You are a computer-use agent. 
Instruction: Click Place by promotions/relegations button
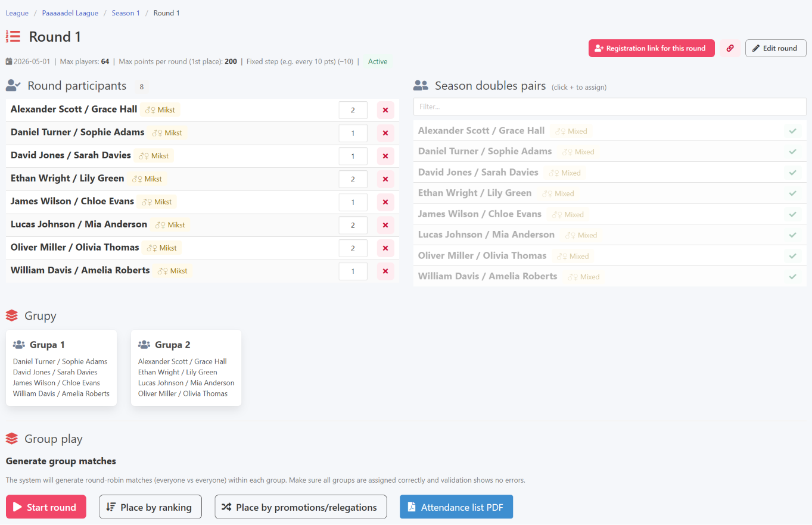pos(301,507)
